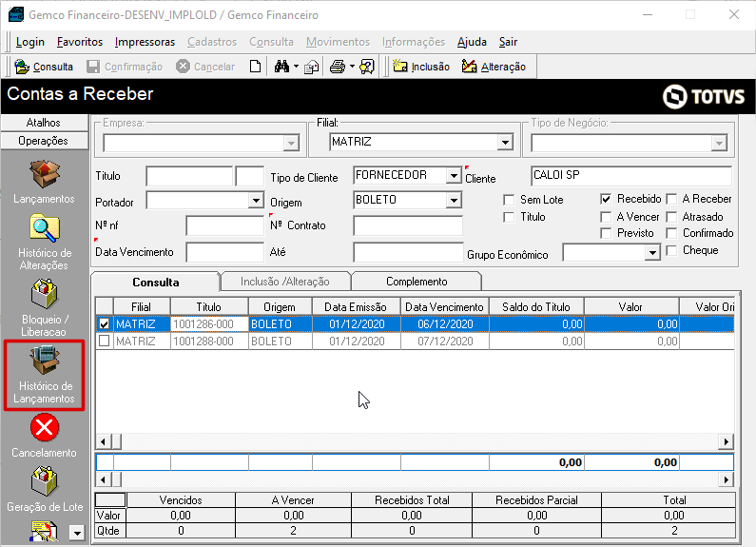Click the Data Emissão column header
Image resolution: width=756 pixels, height=547 pixels.
[x=356, y=306]
